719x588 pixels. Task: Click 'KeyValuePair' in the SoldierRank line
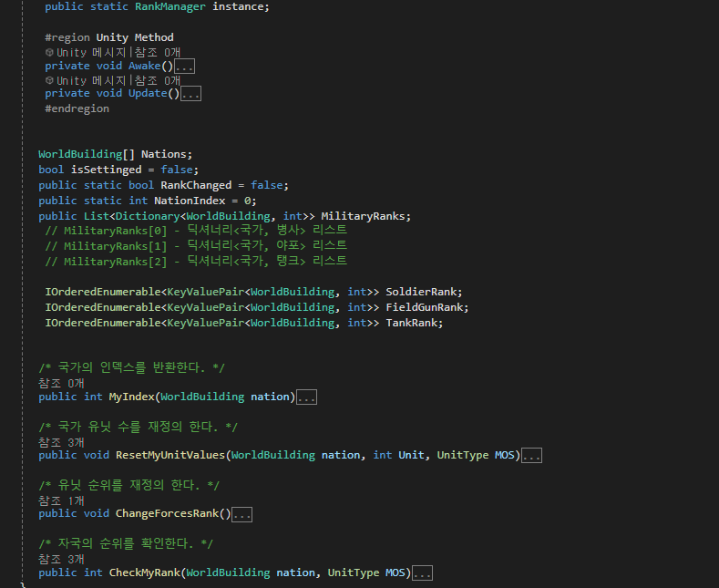[205, 292]
